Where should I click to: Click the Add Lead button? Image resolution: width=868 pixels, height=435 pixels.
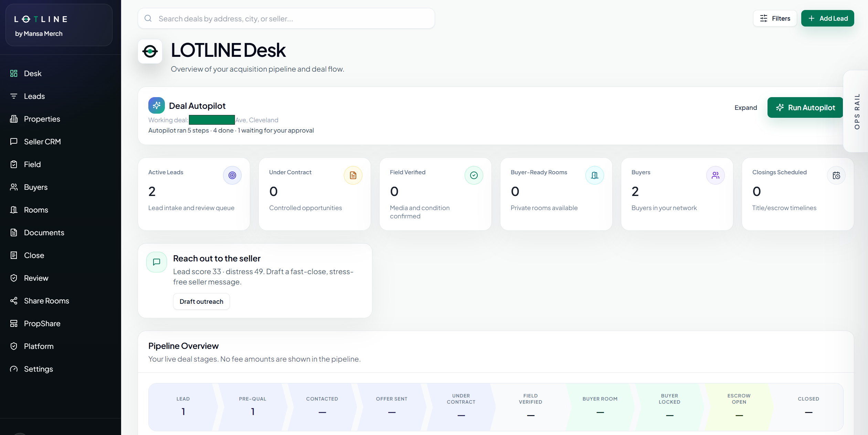(x=827, y=18)
